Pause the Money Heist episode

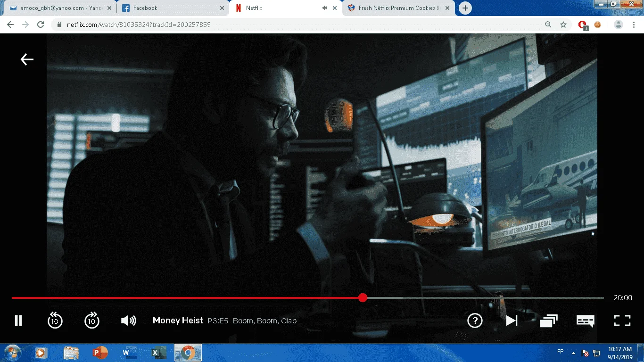click(x=18, y=321)
